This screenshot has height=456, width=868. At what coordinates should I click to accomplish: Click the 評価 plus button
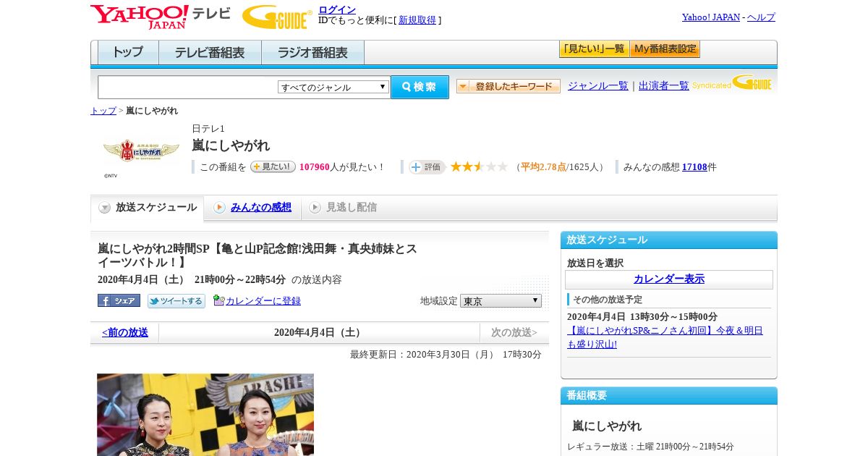(x=427, y=167)
